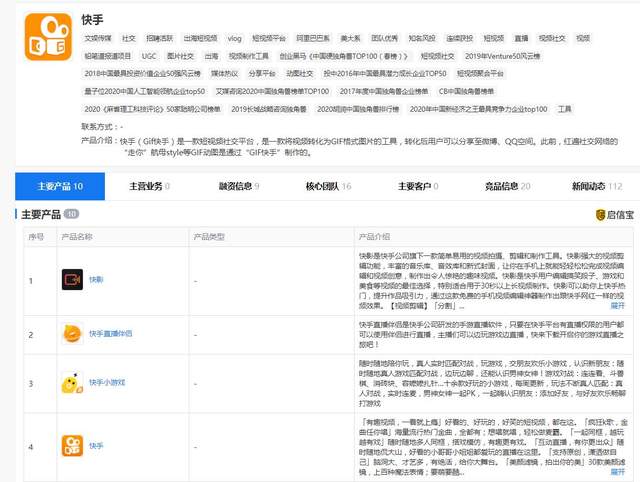Screen dimensions: 640x482
Task: Click the 量子位2020中国人工智能 top50 tag
Action: [145, 91]
